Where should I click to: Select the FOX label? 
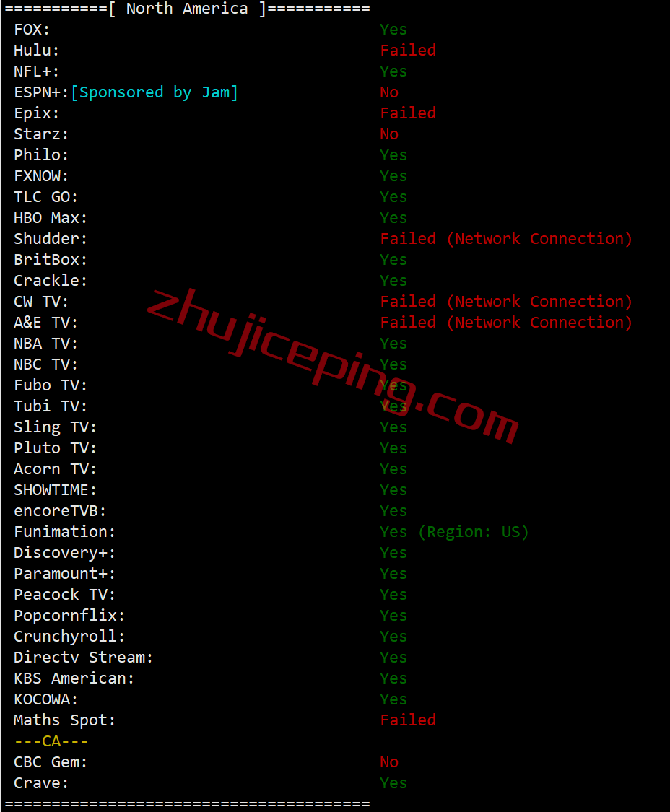click(x=32, y=30)
